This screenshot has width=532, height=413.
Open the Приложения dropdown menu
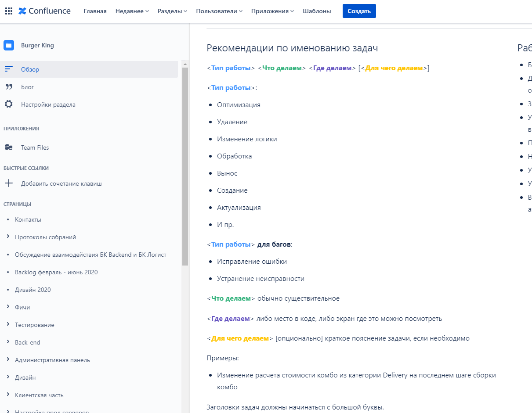pos(272,11)
